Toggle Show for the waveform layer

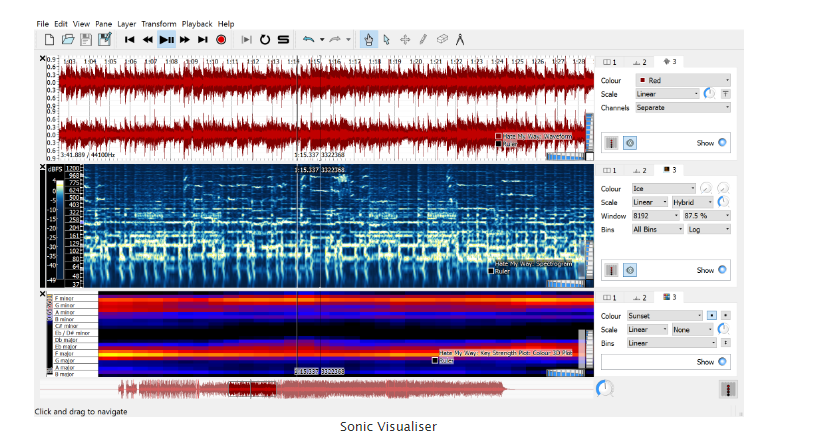coord(722,142)
